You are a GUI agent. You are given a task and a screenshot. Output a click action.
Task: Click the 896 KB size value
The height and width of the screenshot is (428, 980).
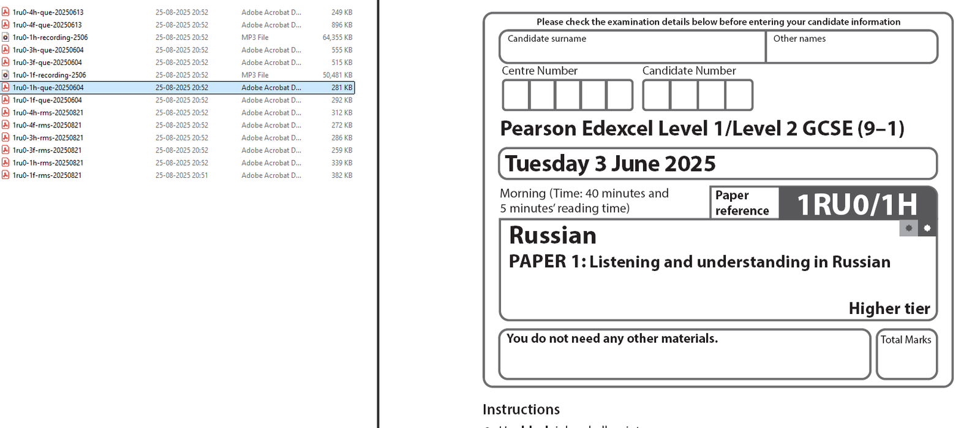[342, 25]
